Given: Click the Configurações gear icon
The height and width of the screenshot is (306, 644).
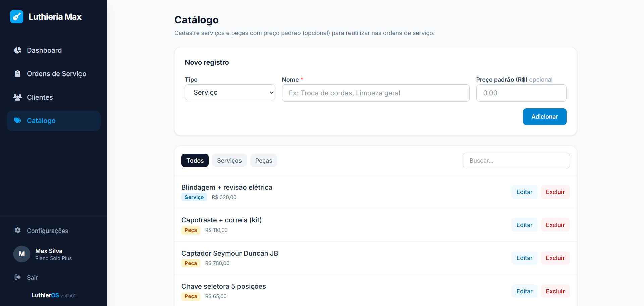Looking at the screenshot, I should (x=18, y=231).
